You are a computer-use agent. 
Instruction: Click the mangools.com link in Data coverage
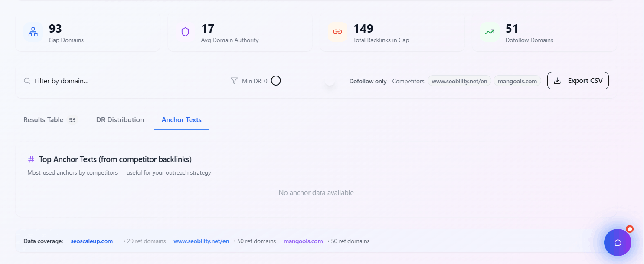(303, 241)
